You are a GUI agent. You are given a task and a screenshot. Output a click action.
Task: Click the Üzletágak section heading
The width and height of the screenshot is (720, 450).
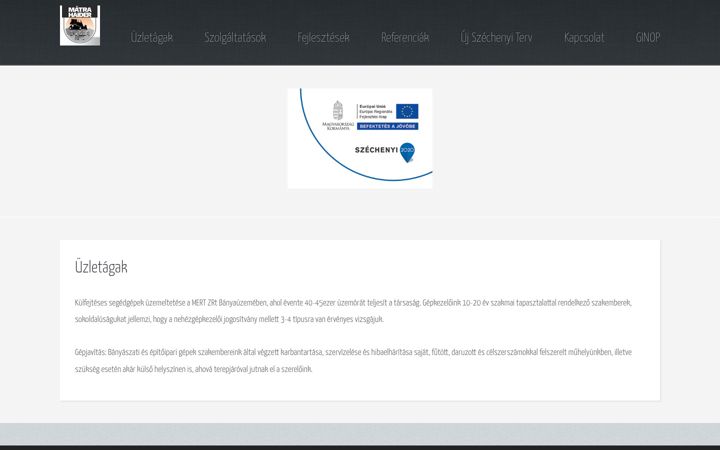point(101,267)
